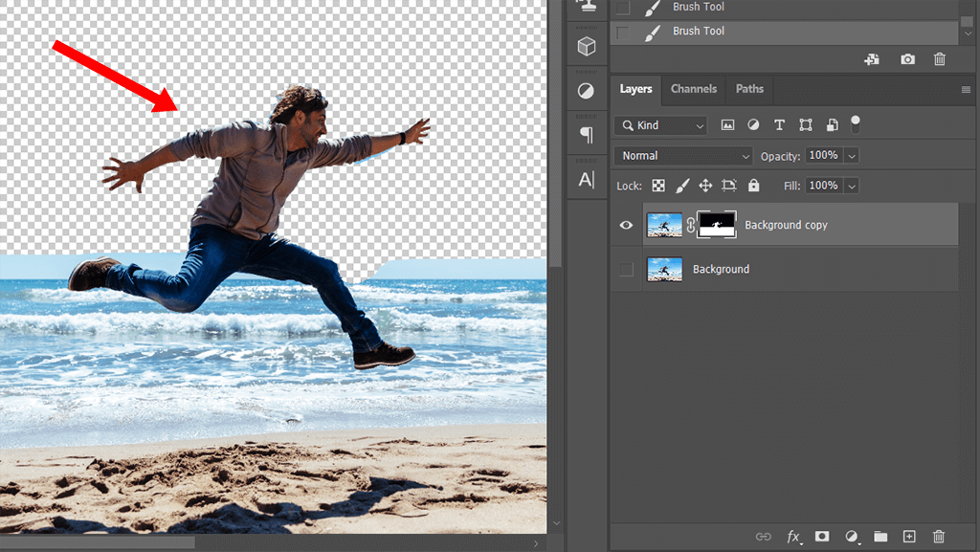Select the Background copy layer thumbnail

664,225
